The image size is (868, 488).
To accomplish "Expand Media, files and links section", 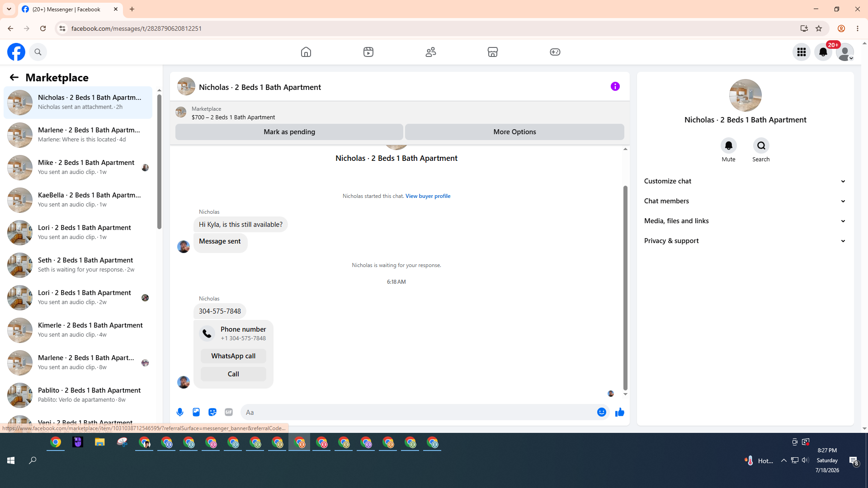I will (745, 221).
